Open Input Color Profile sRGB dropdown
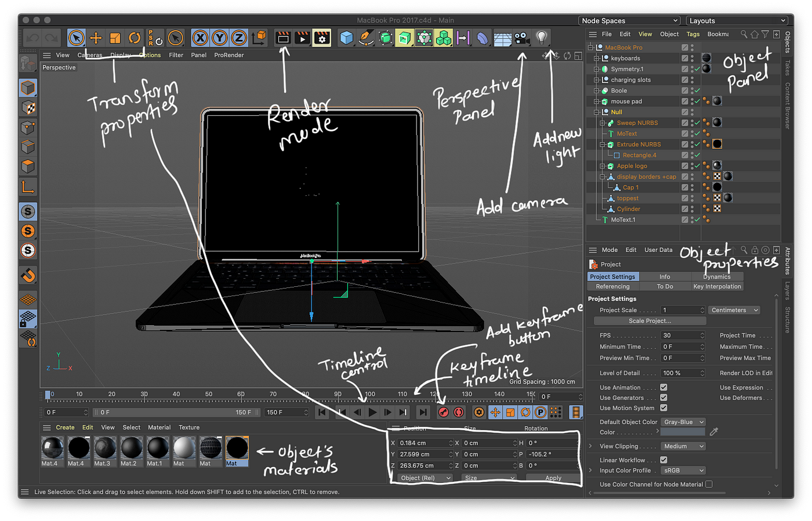 [683, 471]
